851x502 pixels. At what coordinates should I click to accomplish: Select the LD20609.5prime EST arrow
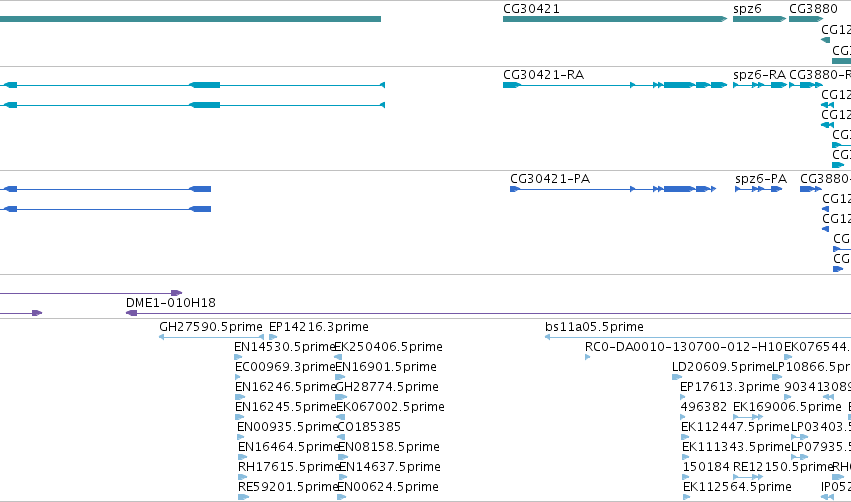pos(677,377)
